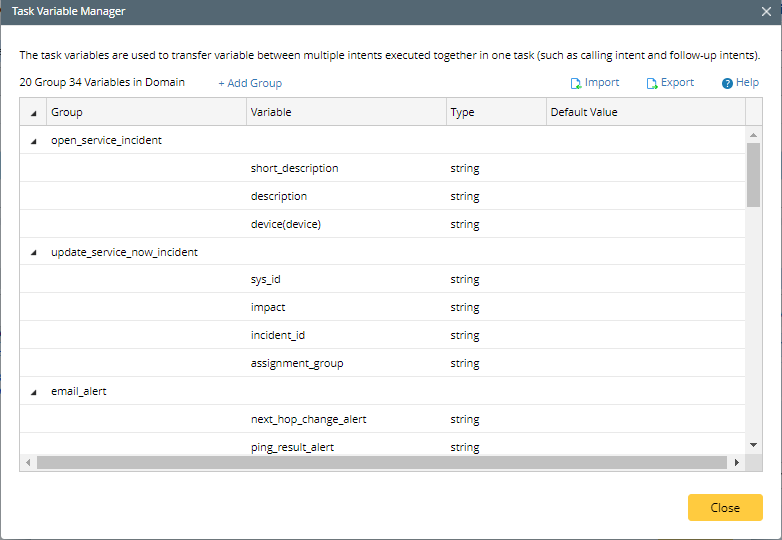Screen dimensions: 782x540
Task: Click the vertical scrollbar thumb
Action: point(753,174)
